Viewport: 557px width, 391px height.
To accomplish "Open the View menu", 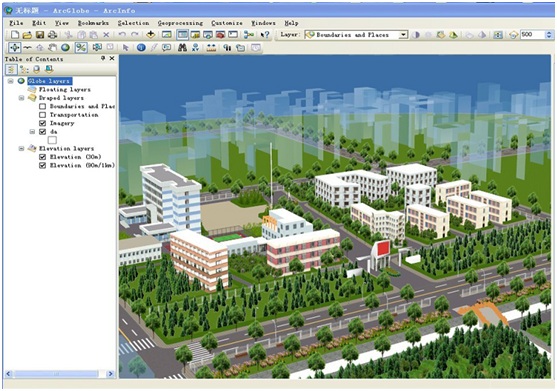I will (x=62, y=23).
